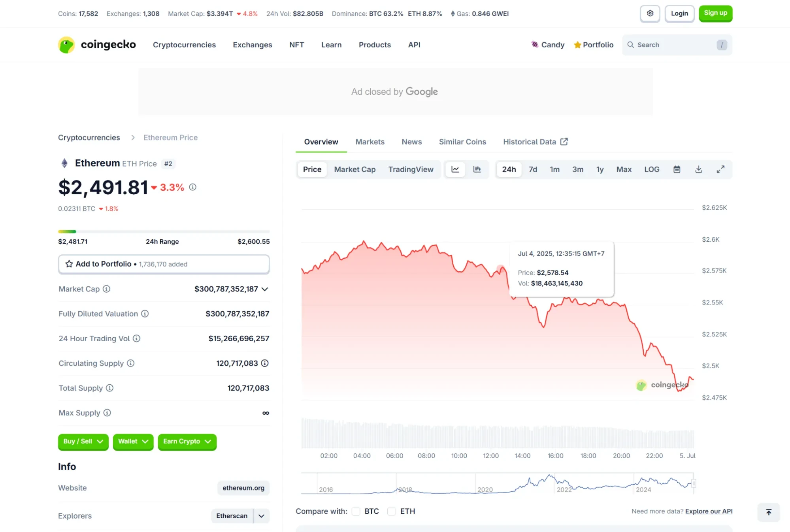Click the CoinGecko logo
This screenshot has height=532, width=790.
(97, 45)
